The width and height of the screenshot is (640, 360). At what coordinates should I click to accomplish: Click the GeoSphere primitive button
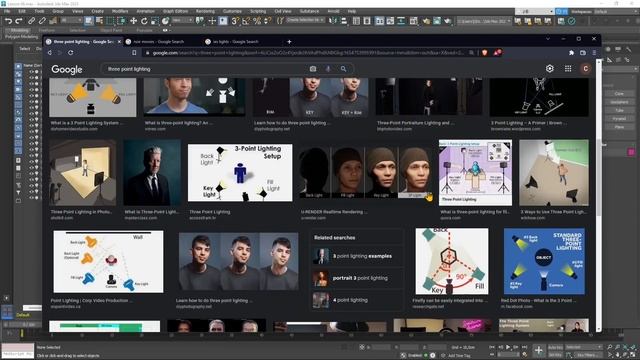coord(619,102)
